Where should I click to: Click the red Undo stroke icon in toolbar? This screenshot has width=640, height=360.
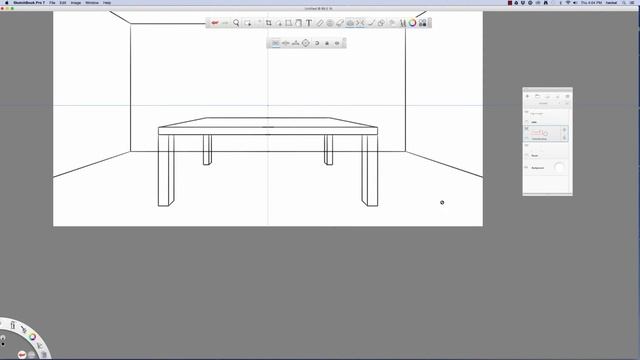click(215, 23)
